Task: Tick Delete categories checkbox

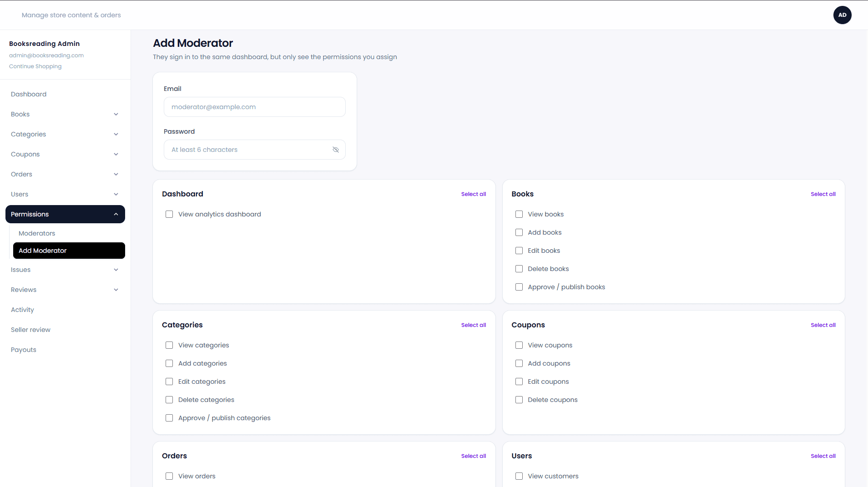Action: [x=169, y=400]
